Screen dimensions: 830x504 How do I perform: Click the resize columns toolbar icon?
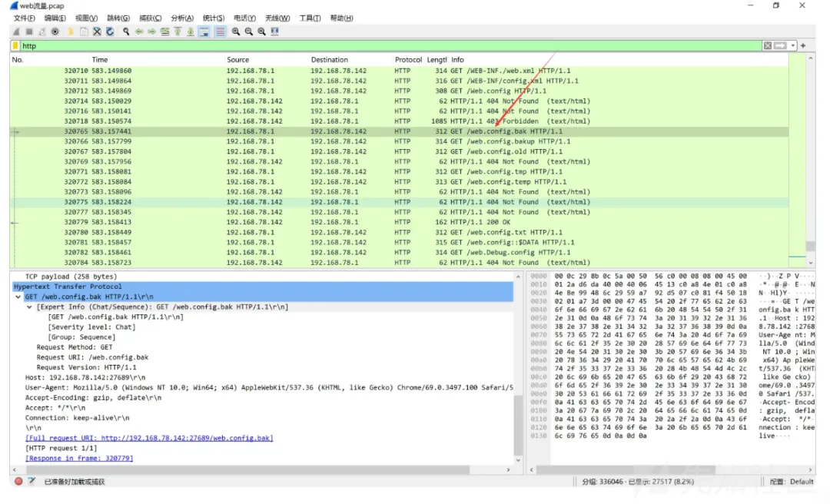[x=274, y=31]
